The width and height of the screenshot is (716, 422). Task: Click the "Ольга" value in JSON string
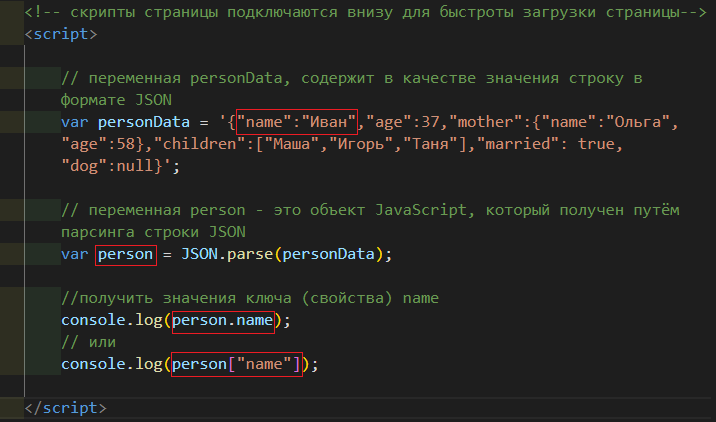tap(637, 122)
